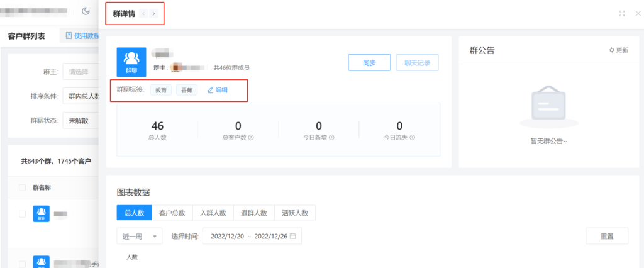This screenshot has height=268, width=644.
Task: Click the 群公告 panel heading
Action: click(482, 50)
